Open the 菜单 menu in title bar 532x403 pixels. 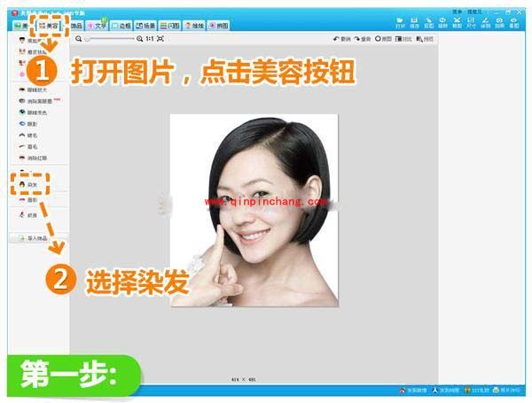click(x=457, y=12)
